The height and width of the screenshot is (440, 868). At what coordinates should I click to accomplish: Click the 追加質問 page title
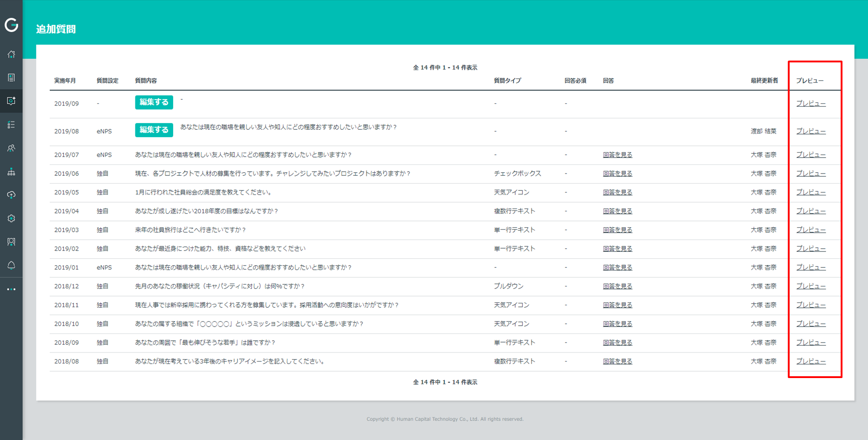click(56, 29)
